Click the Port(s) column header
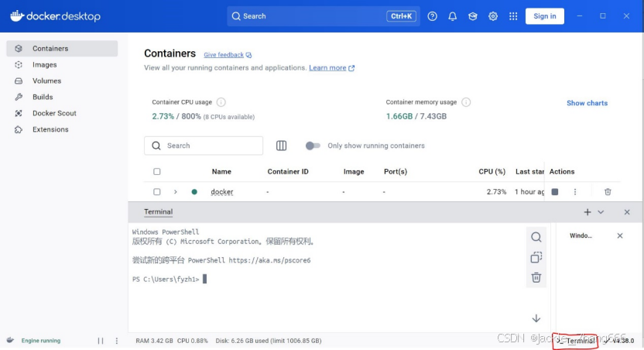Image resolution: width=644 pixels, height=350 pixels. click(x=395, y=172)
